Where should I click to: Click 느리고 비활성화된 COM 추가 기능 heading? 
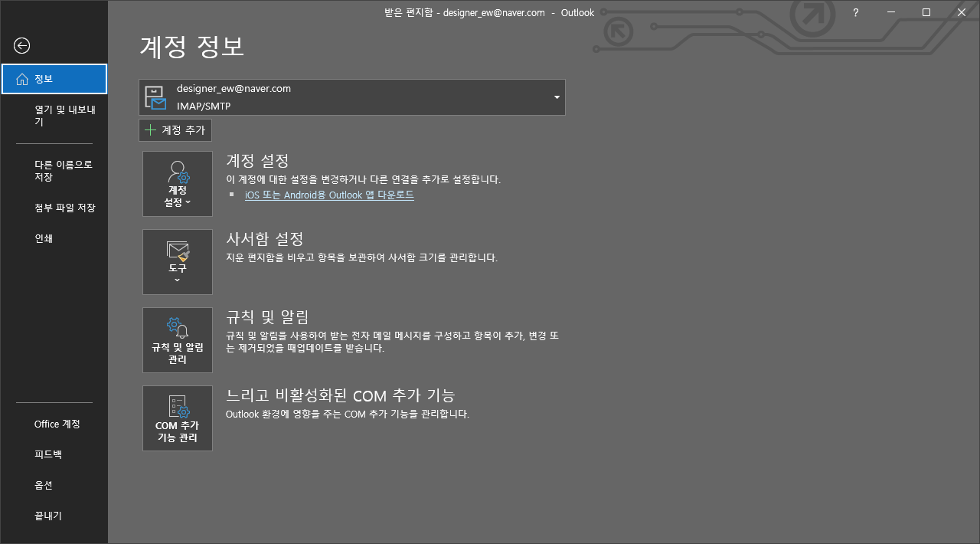point(341,395)
